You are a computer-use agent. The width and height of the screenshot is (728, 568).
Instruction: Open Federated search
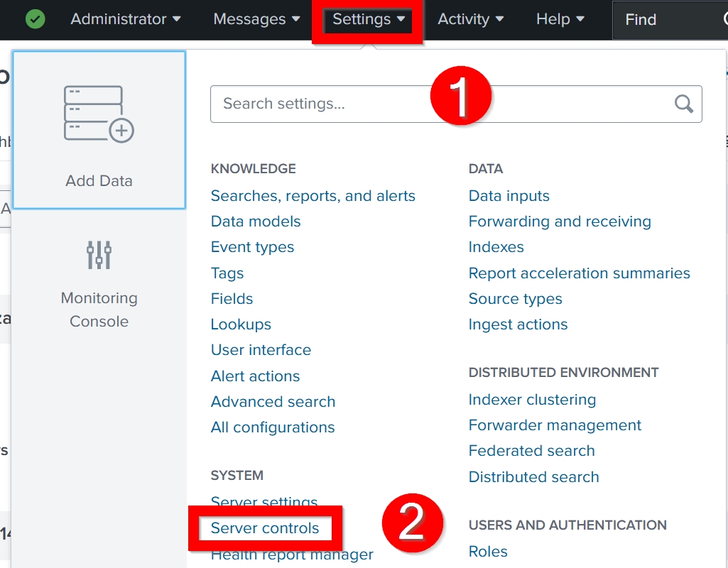(531, 450)
